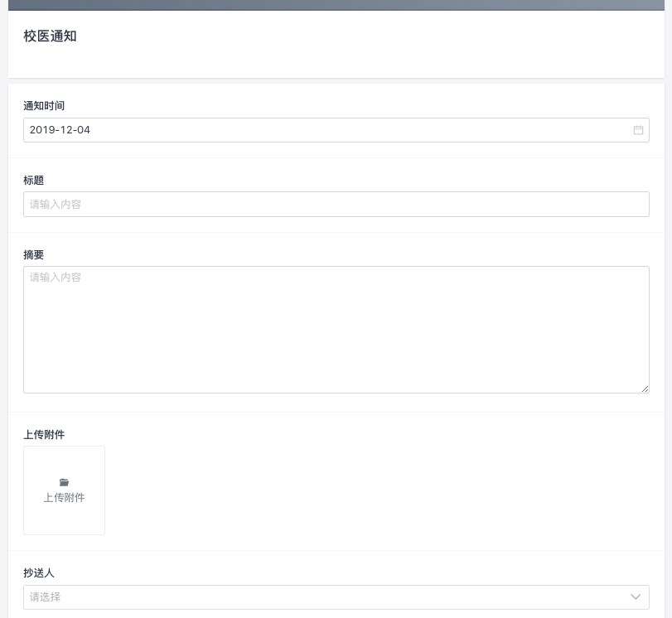Click the 标题 label
672x618 pixels.
(x=33, y=181)
